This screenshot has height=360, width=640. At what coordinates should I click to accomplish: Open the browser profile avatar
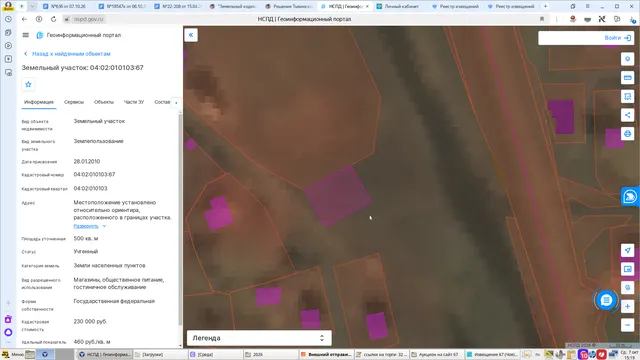[x=8, y=6]
